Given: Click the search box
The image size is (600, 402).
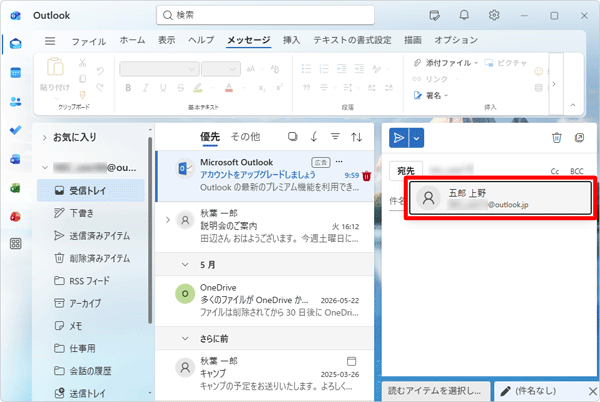Looking at the screenshot, I should pos(265,15).
